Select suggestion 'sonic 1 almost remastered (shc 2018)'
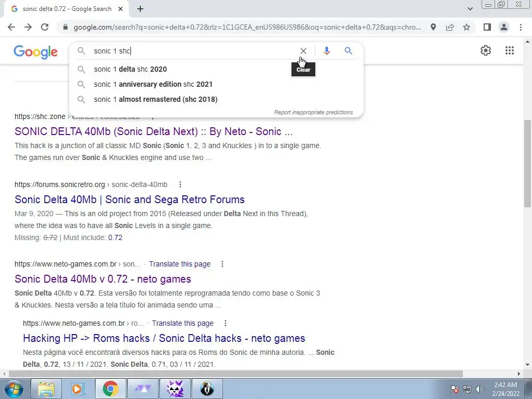The width and height of the screenshot is (532, 399). click(x=216, y=99)
